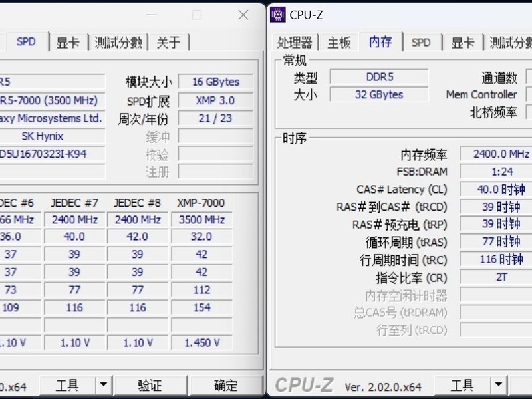Click the 1.10 V JEDEC #8 voltage cell
Screen dimensions: 532x399
pyautogui.click(x=138, y=343)
